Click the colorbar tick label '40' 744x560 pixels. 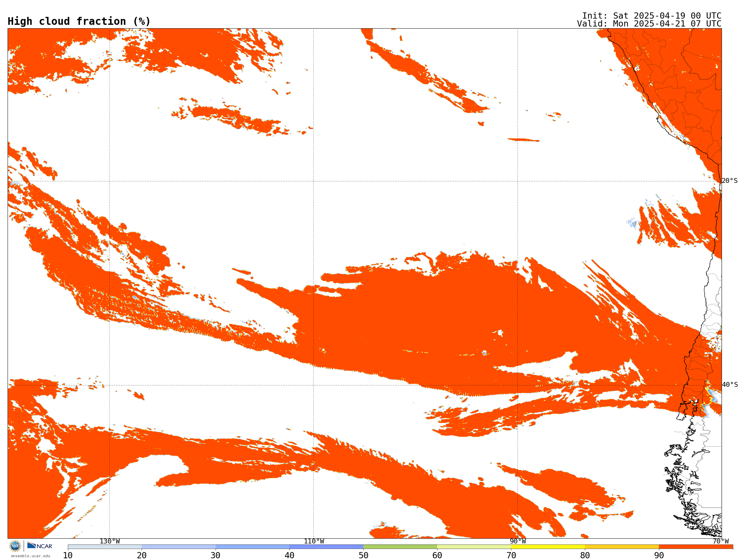click(x=289, y=555)
